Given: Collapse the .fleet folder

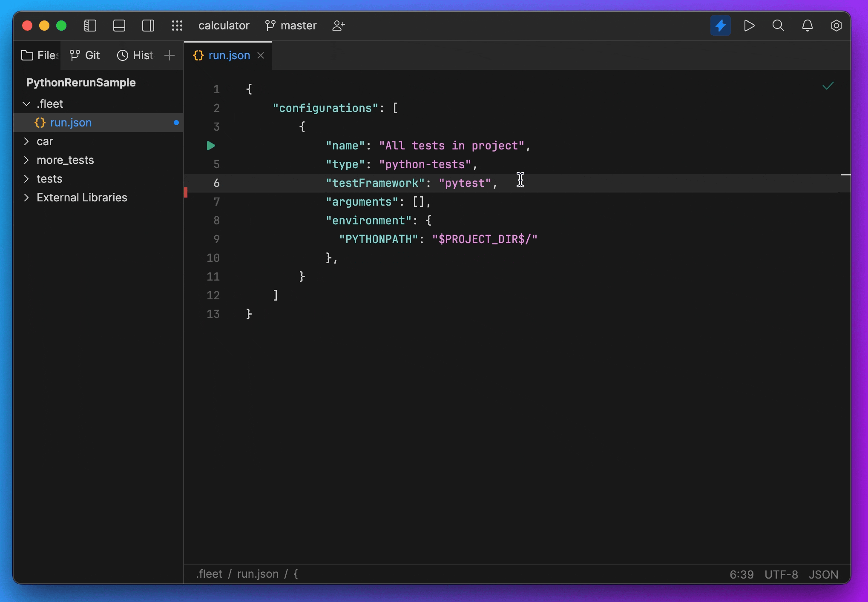Looking at the screenshot, I should [26, 104].
